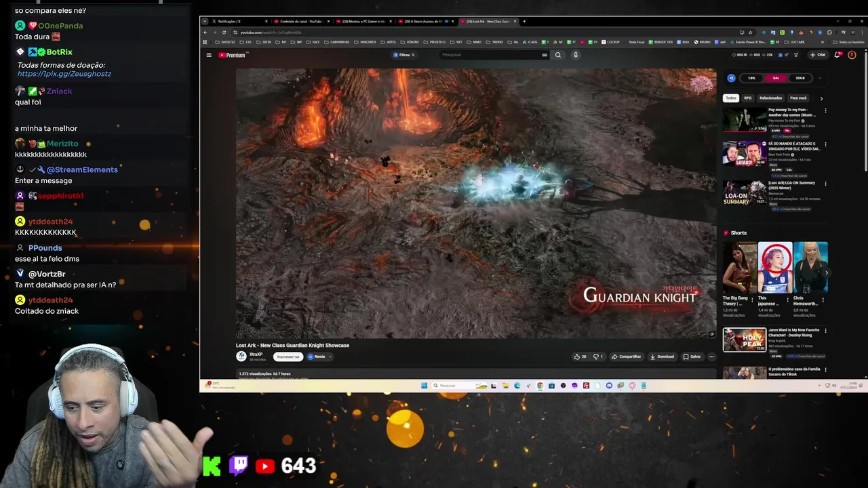868x488 pixels.
Task: Dislike the video with thumbs down
Action: (x=597, y=357)
